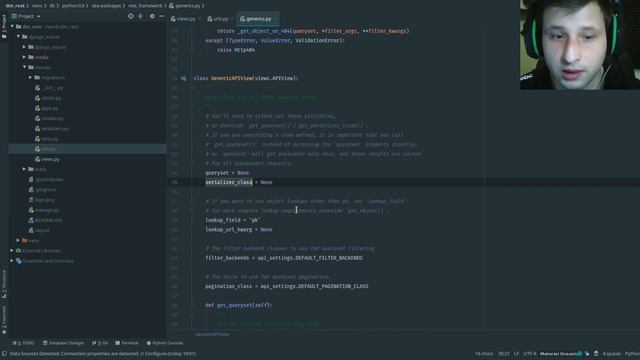Image resolution: width=640 pixels, height=360 pixels.
Task: Open the Favorites tool window stripe
Action: click(x=4, y=320)
